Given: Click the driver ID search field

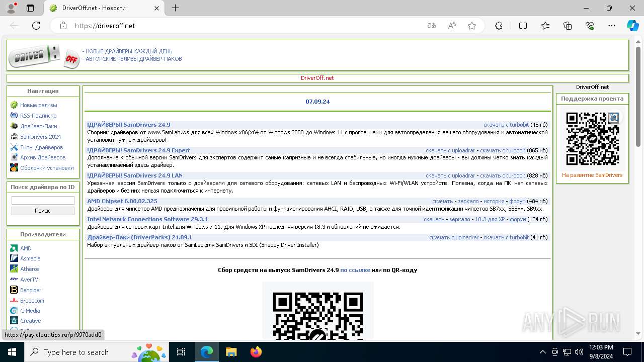Looking at the screenshot, I should point(43,200).
